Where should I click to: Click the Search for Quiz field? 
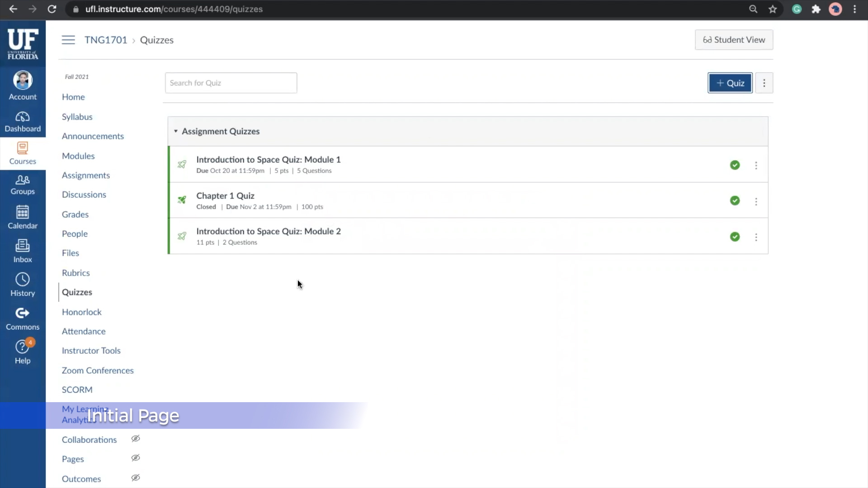[x=231, y=83]
